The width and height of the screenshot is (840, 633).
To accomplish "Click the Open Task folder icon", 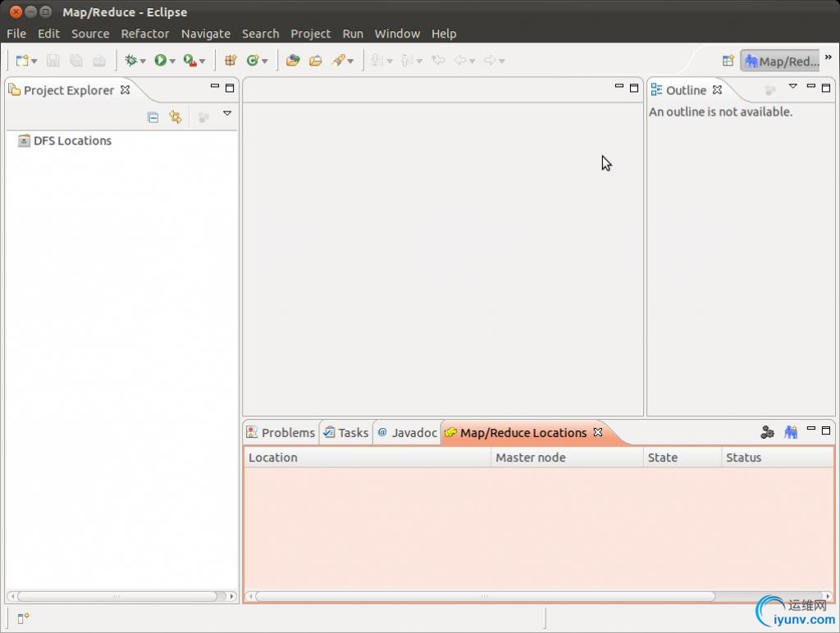I will (x=316, y=60).
